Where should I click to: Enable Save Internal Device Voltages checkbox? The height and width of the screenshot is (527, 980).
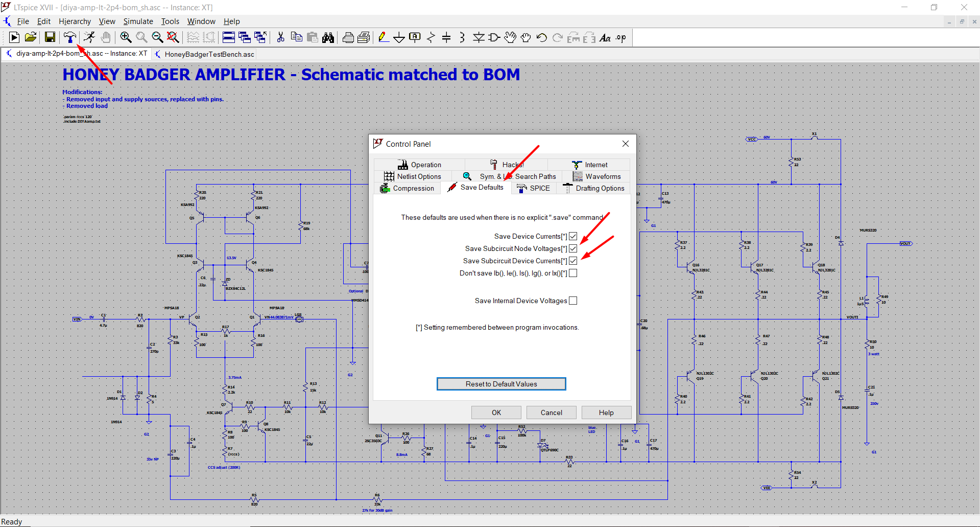pos(573,301)
